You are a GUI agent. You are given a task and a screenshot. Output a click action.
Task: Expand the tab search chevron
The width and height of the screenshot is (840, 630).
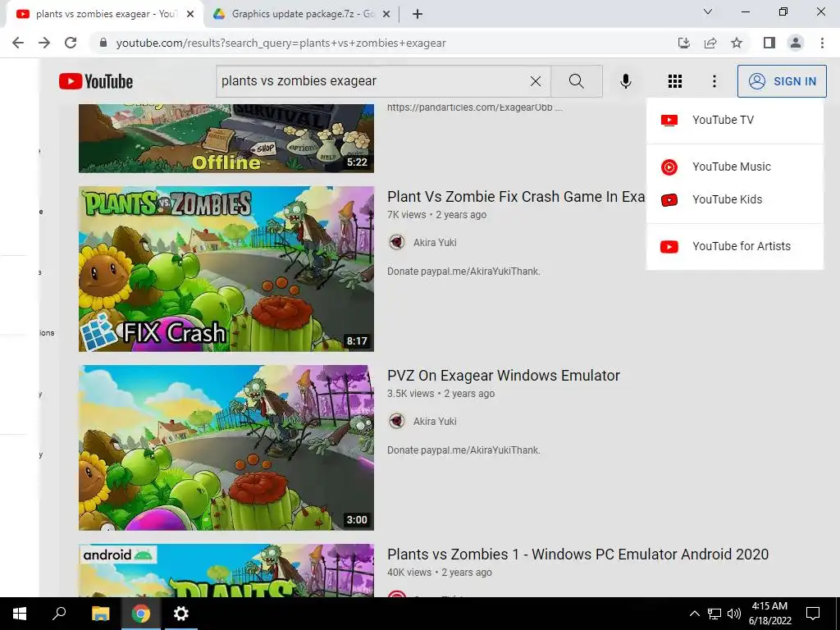708,11
